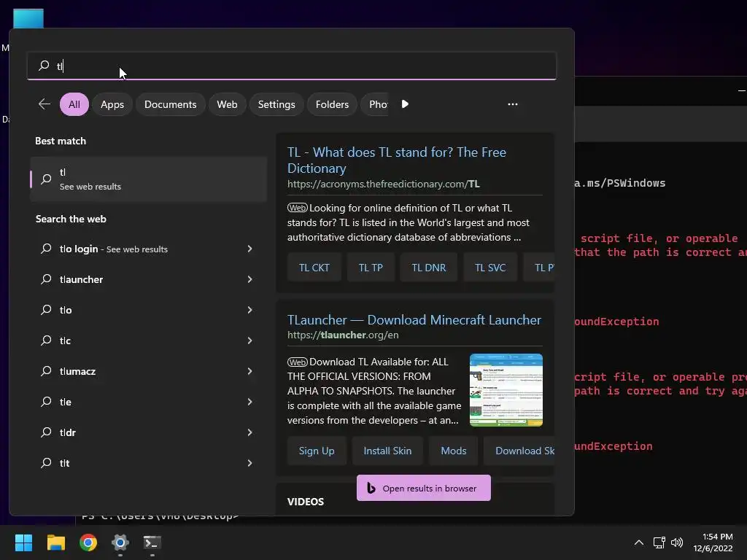Open network status tray icon
The image size is (747, 560).
point(659,542)
